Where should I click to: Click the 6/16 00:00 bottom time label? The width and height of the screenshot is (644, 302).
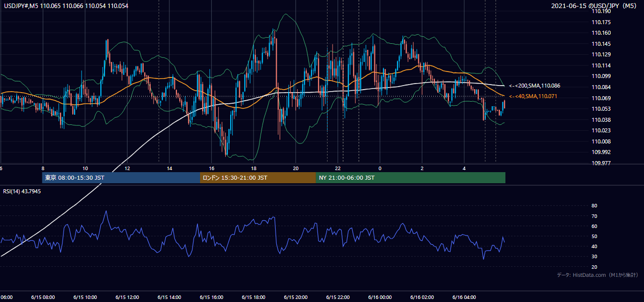pyautogui.click(x=380, y=297)
